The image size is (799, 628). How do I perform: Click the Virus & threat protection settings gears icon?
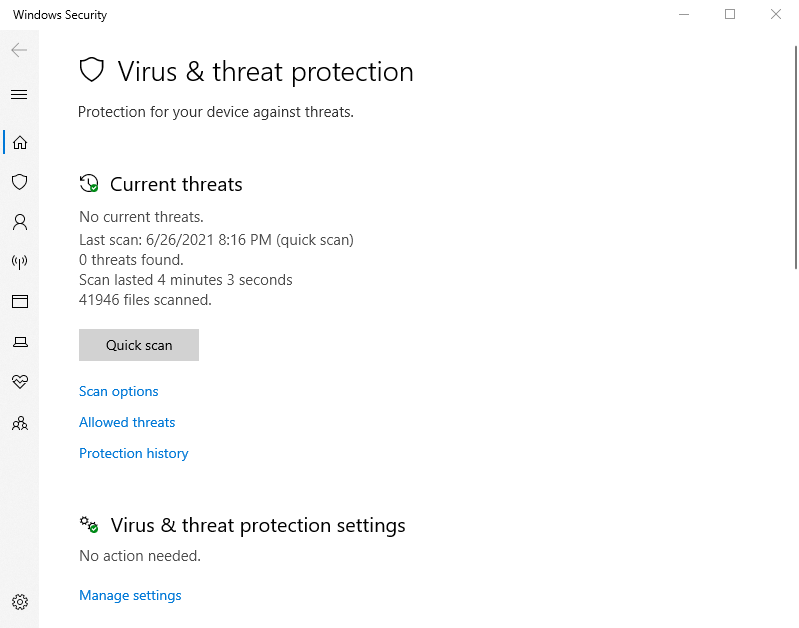coord(89,525)
